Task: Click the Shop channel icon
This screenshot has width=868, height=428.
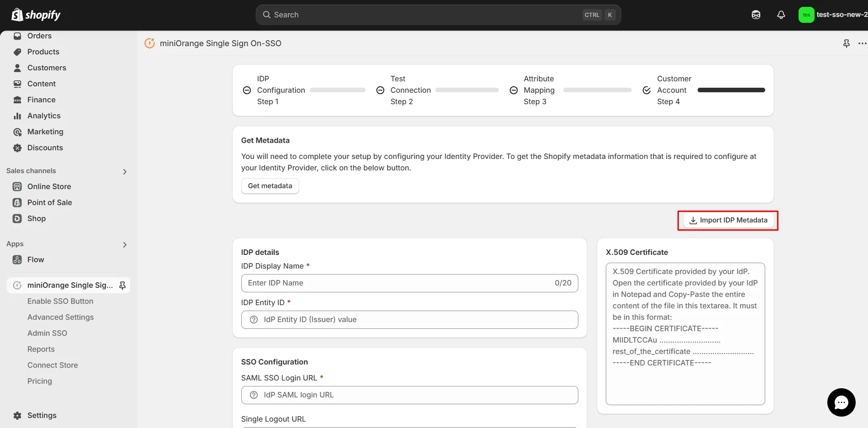Action: point(17,218)
